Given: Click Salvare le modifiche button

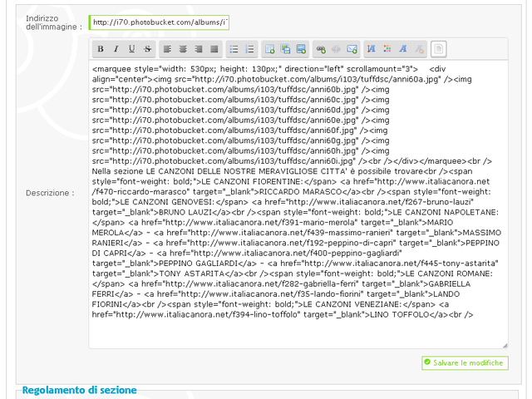Looking at the screenshot, I should (x=465, y=363).
